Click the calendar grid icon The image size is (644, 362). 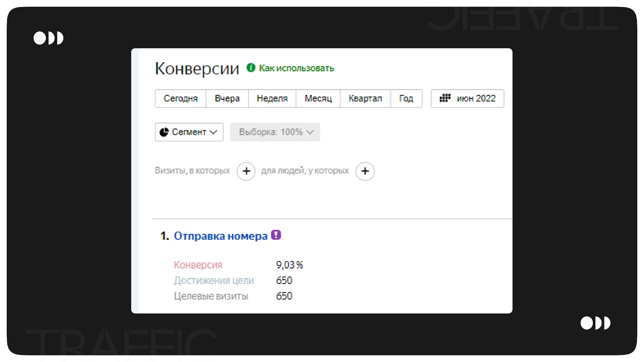(x=445, y=98)
